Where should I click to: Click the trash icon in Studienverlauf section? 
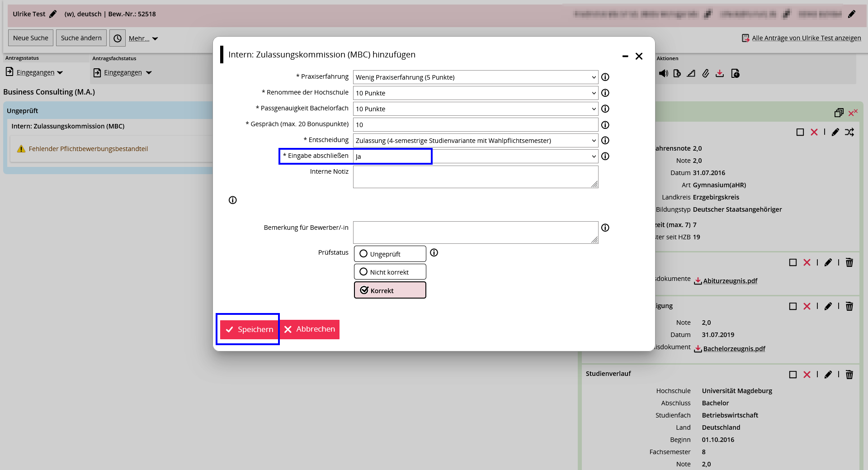pyautogui.click(x=849, y=375)
